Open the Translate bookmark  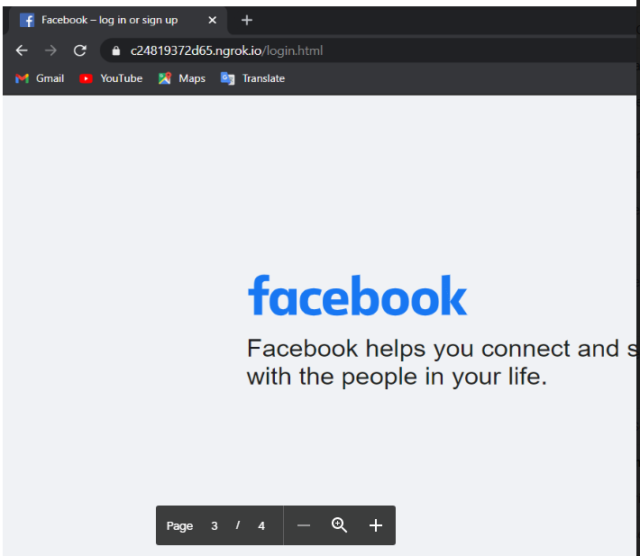[x=253, y=78]
